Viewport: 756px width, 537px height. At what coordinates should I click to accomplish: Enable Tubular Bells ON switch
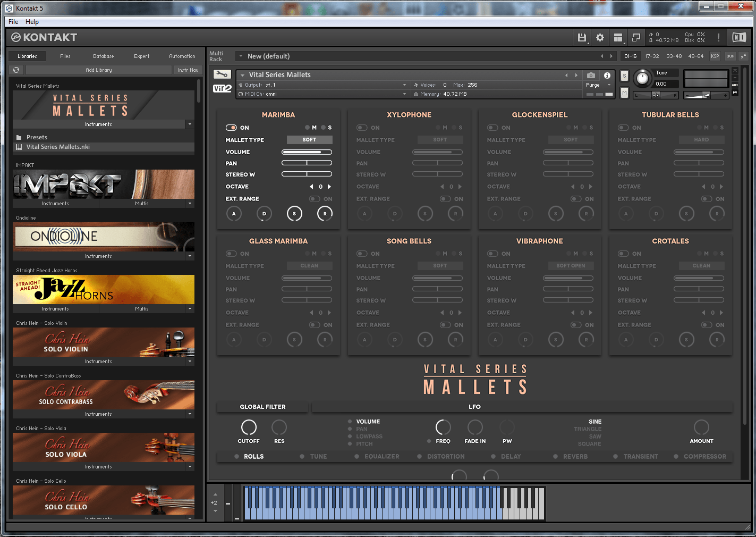point(623,128)
